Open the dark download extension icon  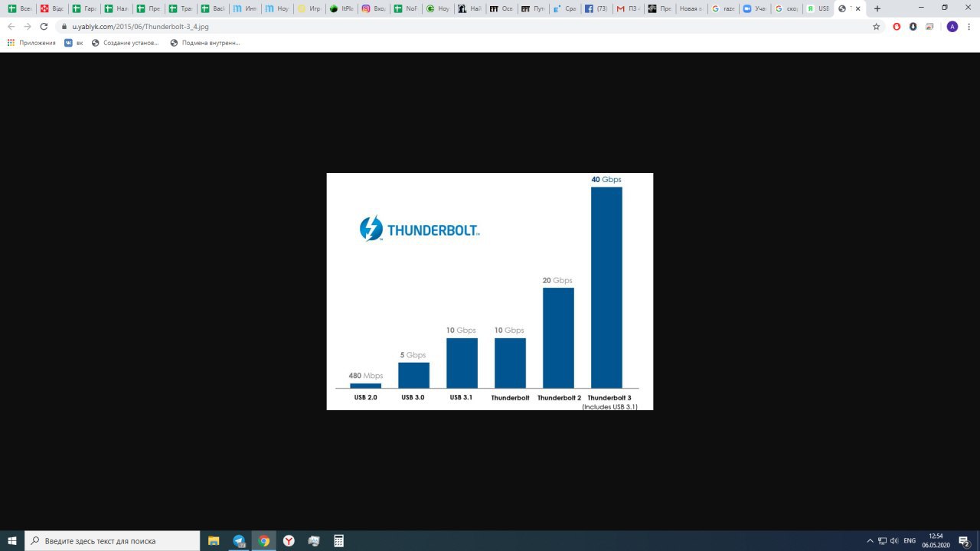pyautogui.click(x=913, y=26)
